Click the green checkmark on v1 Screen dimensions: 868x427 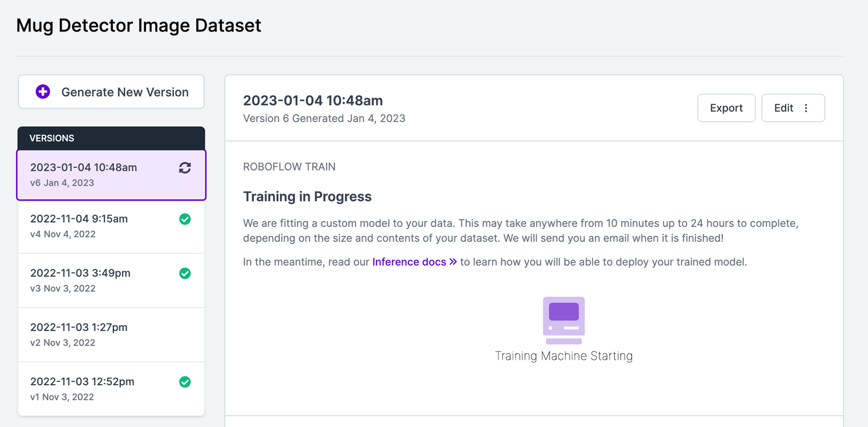(x=185, y=381)
